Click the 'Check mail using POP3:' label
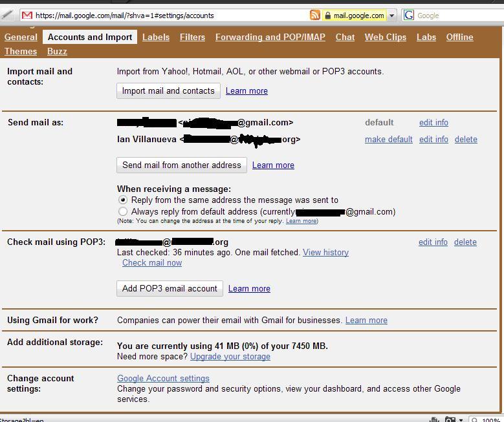Image resolution: width=504 pixels, height=422 pixels. 56,242
